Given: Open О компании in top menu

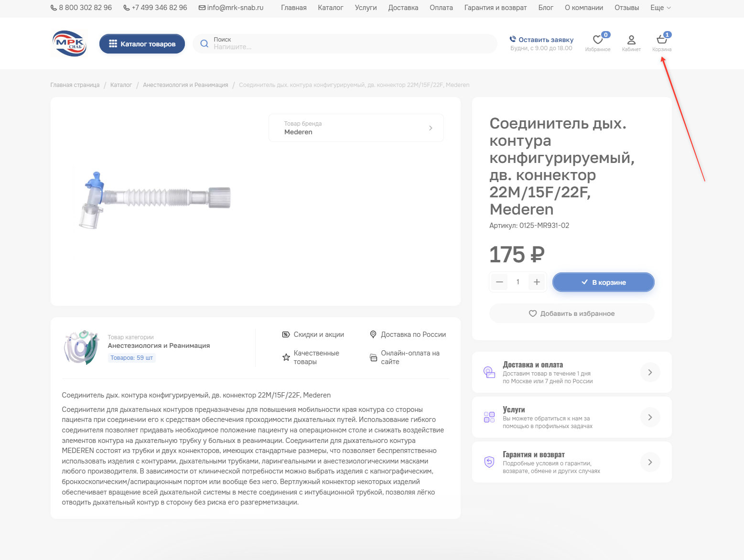Looking at the screenshot, I should click(x=584, y=8).
